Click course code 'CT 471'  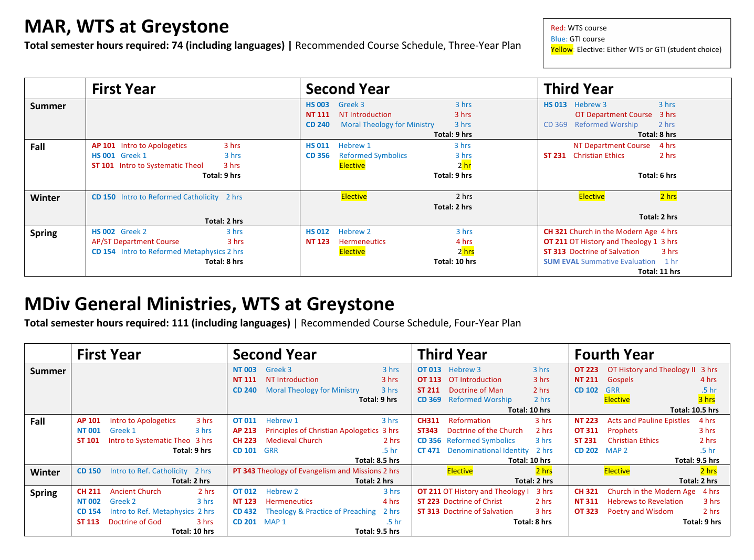click(x=428, y=451)
